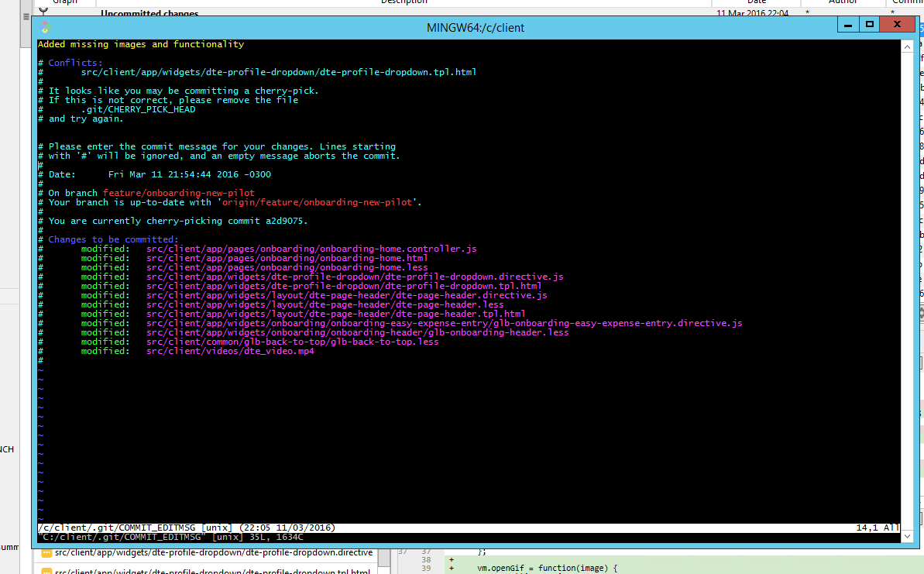Viewport: 924px width, 574px height.
Task: Close the MINGW64:/c/client window
Action: click(897, 25)
